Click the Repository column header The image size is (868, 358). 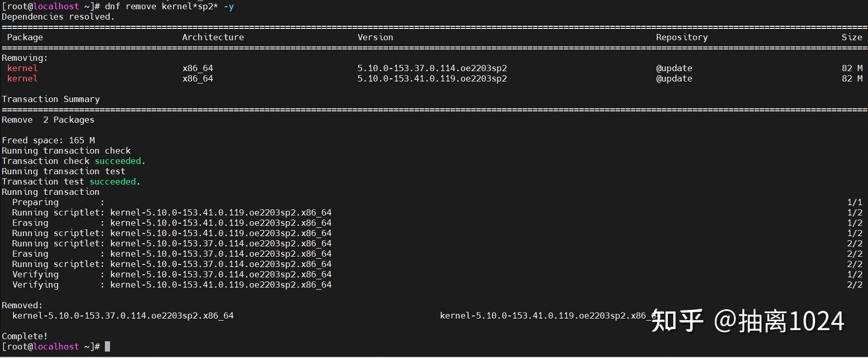point(681,37)
